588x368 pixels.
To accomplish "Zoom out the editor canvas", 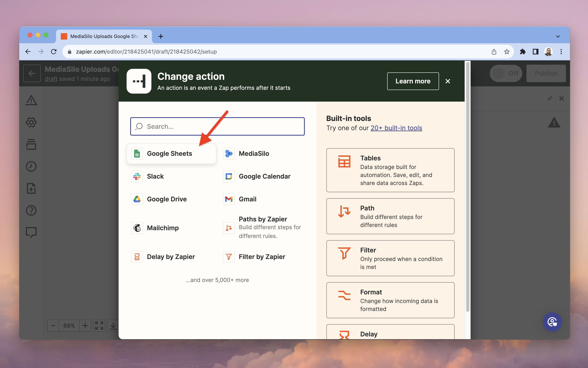I will (x=53, y=326).
